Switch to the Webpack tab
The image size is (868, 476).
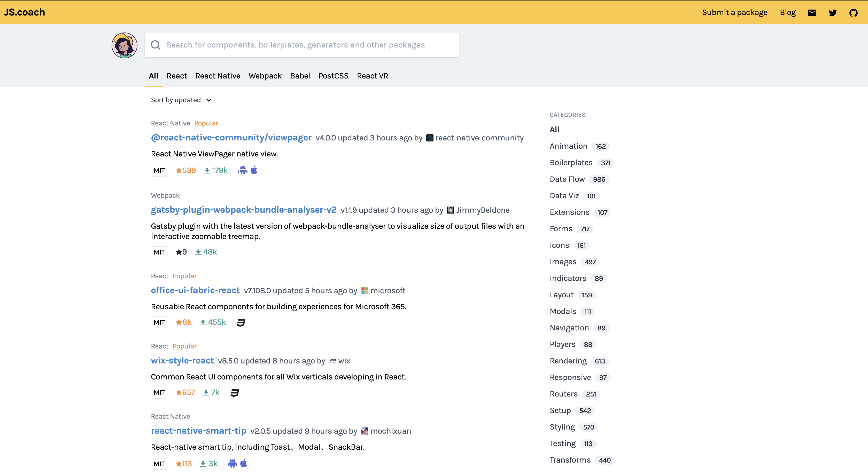pos(265,76)
